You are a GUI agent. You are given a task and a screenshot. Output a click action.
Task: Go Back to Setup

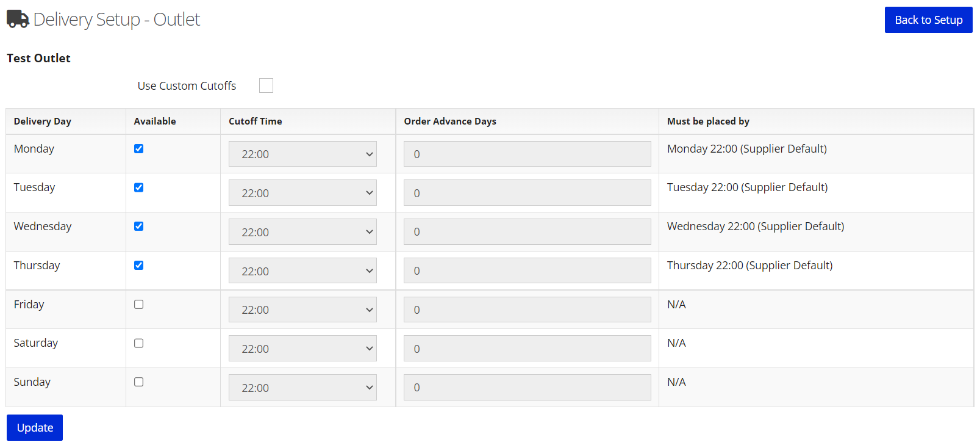click(928, 20)
